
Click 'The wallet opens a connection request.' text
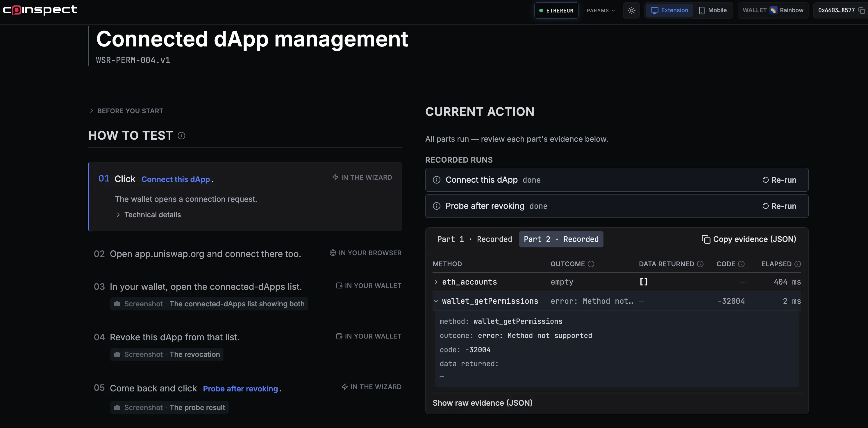[x=186, y=199]
